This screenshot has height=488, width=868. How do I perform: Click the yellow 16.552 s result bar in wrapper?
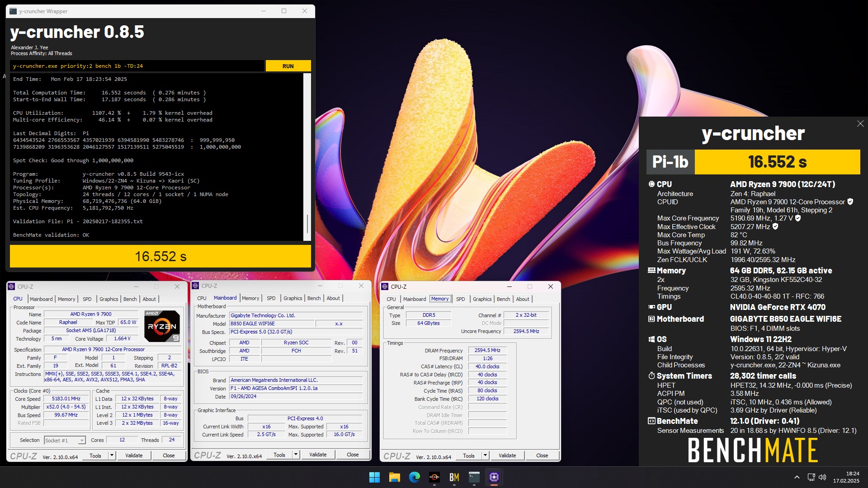coord(160,256)
